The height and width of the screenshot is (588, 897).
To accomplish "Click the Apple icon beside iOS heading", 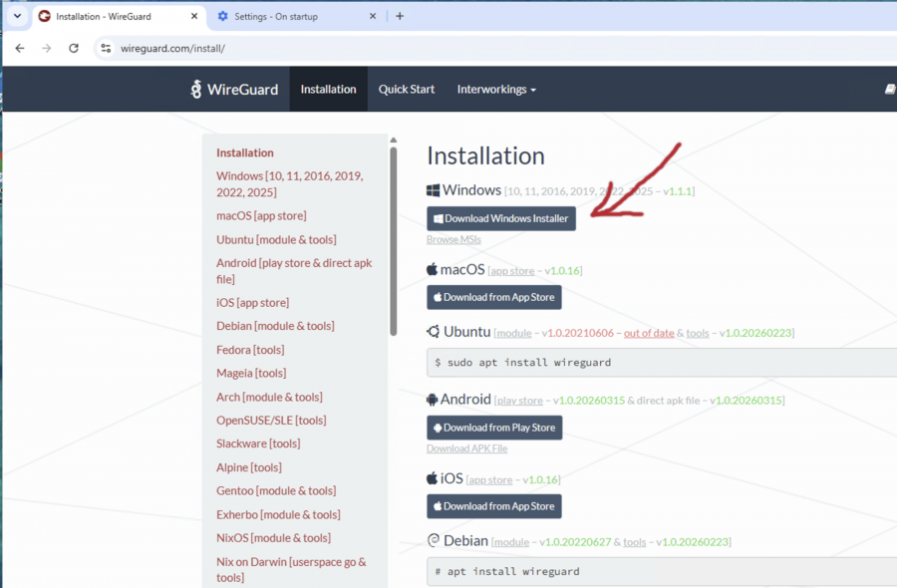I will [x=432, y=478].
